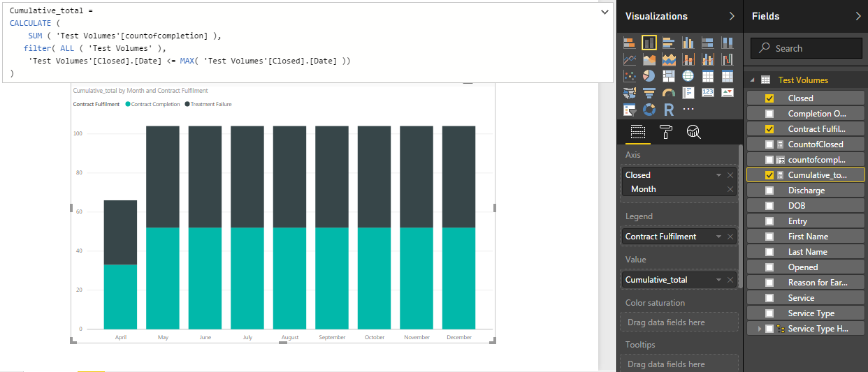The height and width of the screenshot is (372, 868).
Task: Uncheck the Contract Fulfil... field checkbox
Action: [x=769, y=129]
